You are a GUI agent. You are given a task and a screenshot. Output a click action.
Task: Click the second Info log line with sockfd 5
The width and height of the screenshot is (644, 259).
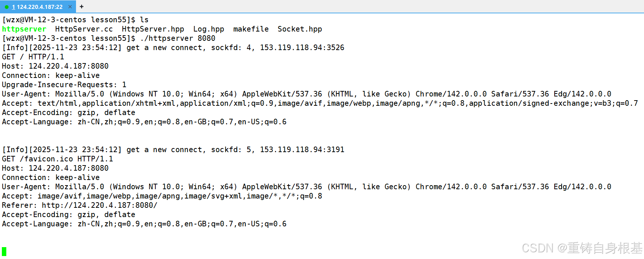pos(173,150)
